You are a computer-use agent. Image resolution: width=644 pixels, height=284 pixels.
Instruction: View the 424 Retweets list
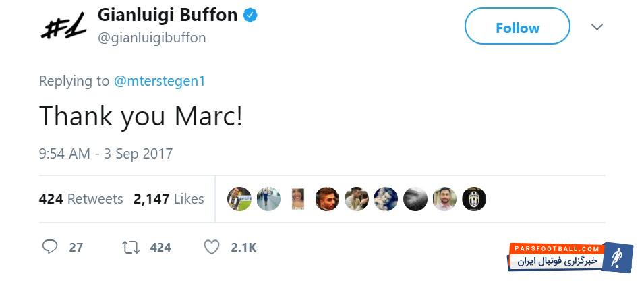tap(81, 199)
